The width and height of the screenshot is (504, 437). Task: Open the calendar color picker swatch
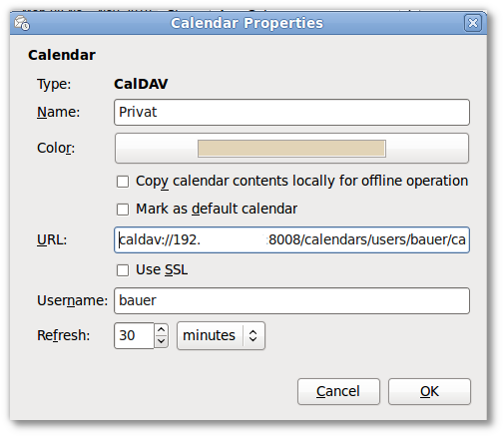tap(291, 149)
